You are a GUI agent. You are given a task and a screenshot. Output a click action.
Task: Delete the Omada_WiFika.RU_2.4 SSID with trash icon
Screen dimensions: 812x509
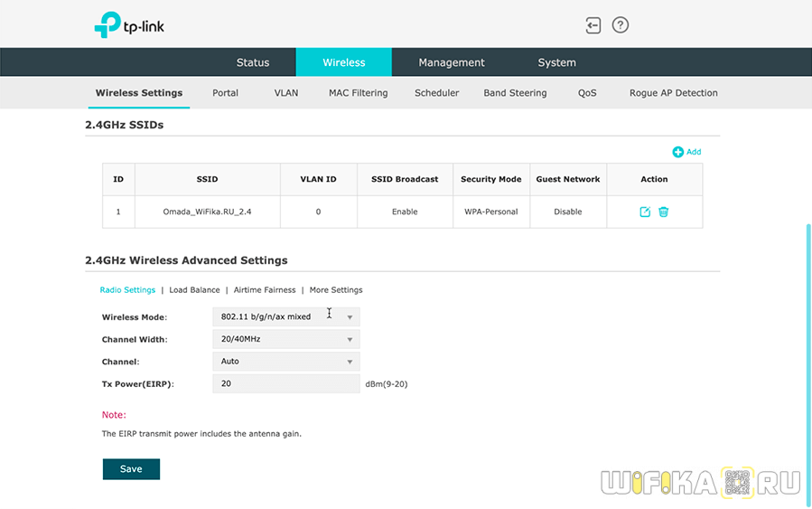point(664,212)
